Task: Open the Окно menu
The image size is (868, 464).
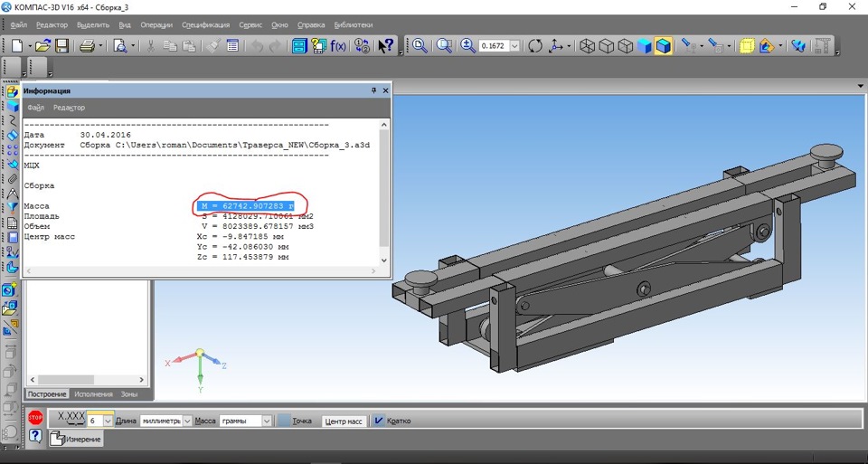Action: 279,25
